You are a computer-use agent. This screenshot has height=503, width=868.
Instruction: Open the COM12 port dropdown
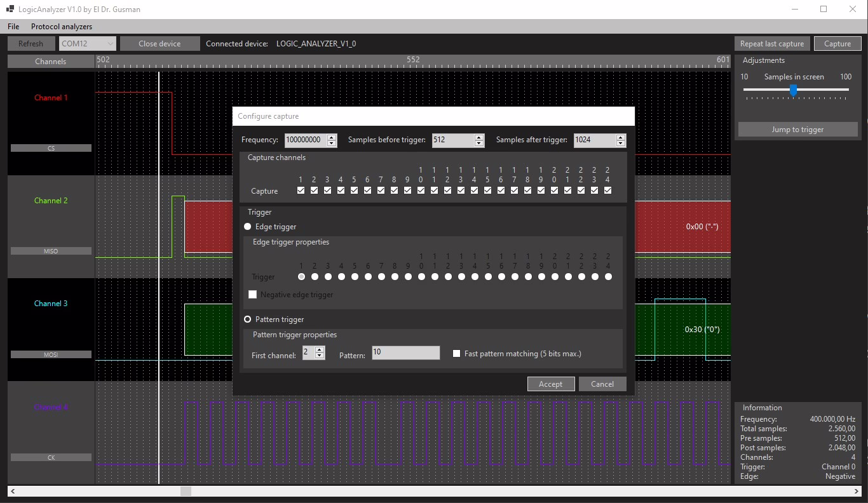point(88,44)
